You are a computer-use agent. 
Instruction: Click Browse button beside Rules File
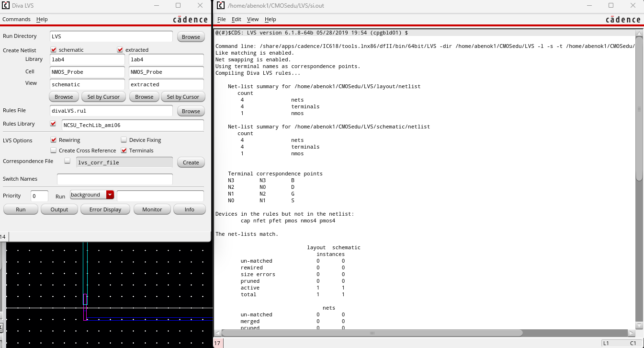(x=191, y=111)
